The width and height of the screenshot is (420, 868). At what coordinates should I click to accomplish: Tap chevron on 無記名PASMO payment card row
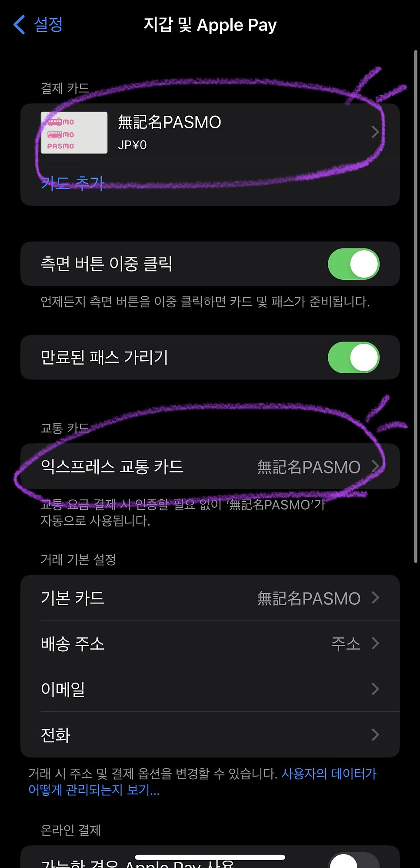coord(375,132)
